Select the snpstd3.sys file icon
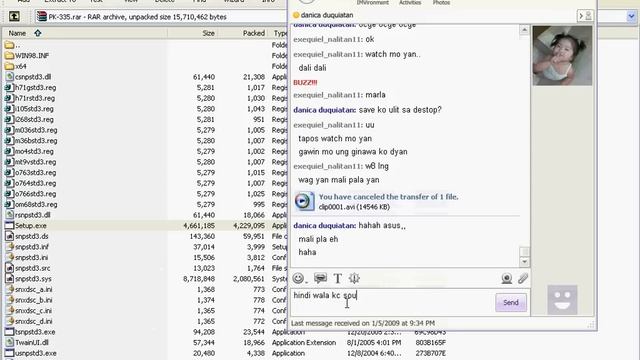 9,278
